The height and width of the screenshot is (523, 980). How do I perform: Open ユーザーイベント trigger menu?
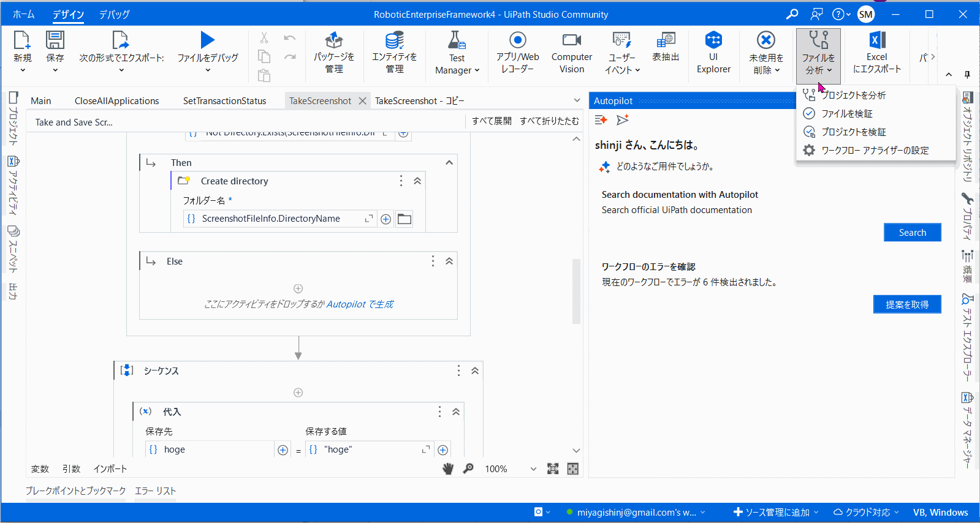pyautogui.click(x=622, y=53)
